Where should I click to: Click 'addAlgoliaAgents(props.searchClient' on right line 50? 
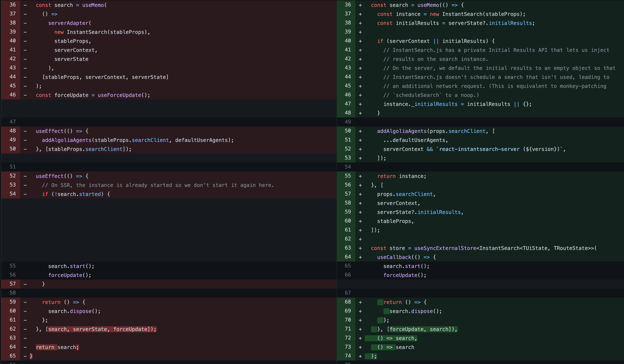click(x=431, y=131)
